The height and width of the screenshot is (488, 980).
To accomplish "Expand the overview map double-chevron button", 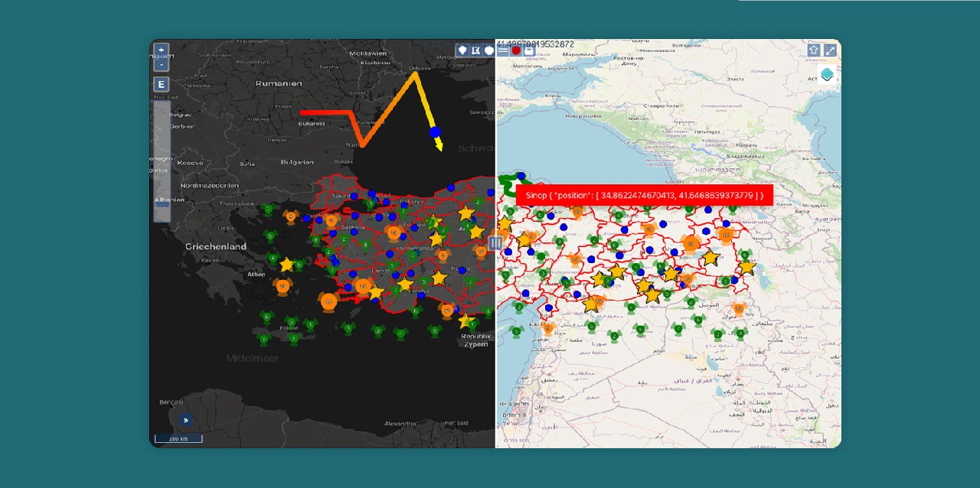I will coord(185,420).
